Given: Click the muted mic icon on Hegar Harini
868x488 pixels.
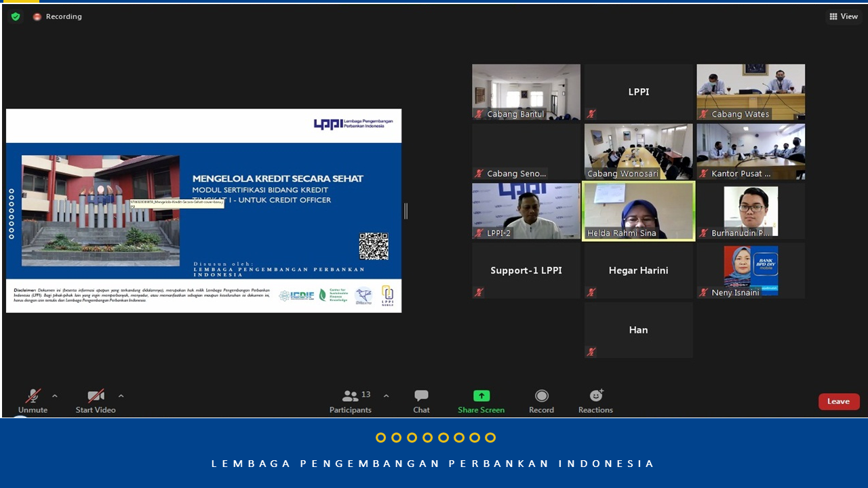Looking at the screenshot, I should pyautogui.click(x=591, y=292).
